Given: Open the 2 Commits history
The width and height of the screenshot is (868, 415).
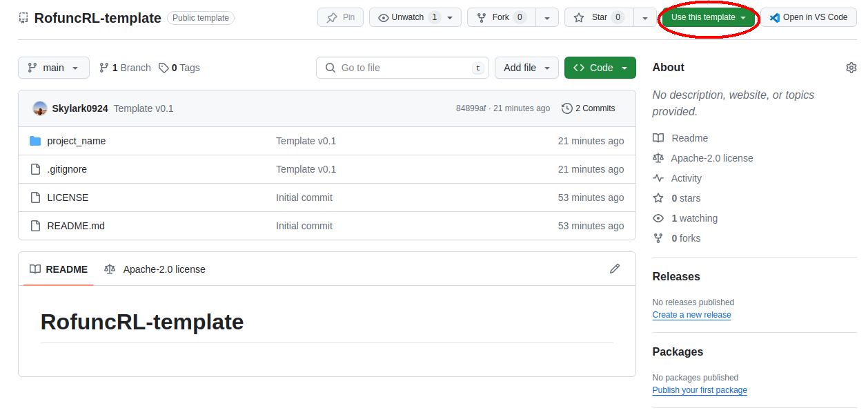Looking at the screenshot, I should (x=589, y=108).
